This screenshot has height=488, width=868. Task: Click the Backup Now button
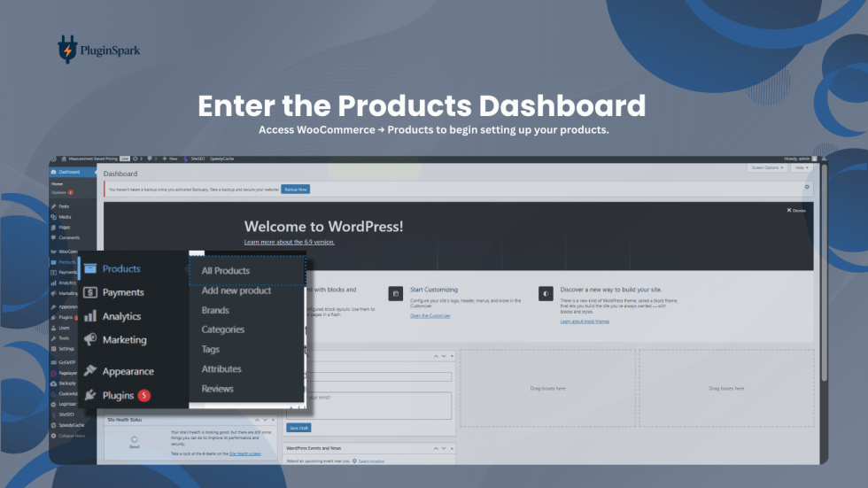(296, 190)
